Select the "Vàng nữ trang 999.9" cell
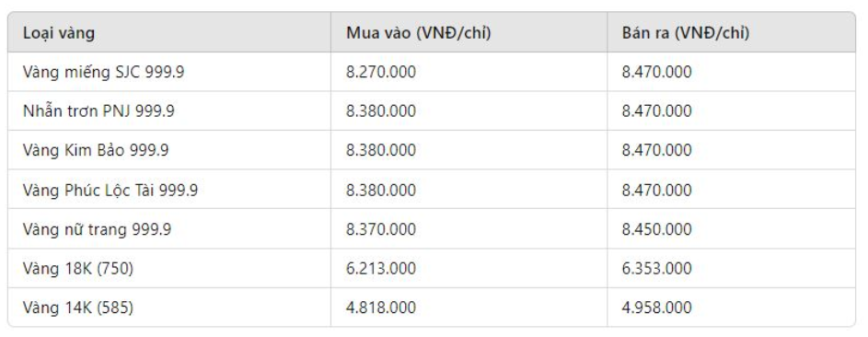The width and height of the screenshot is (868, 337). (x=169, y=228)
